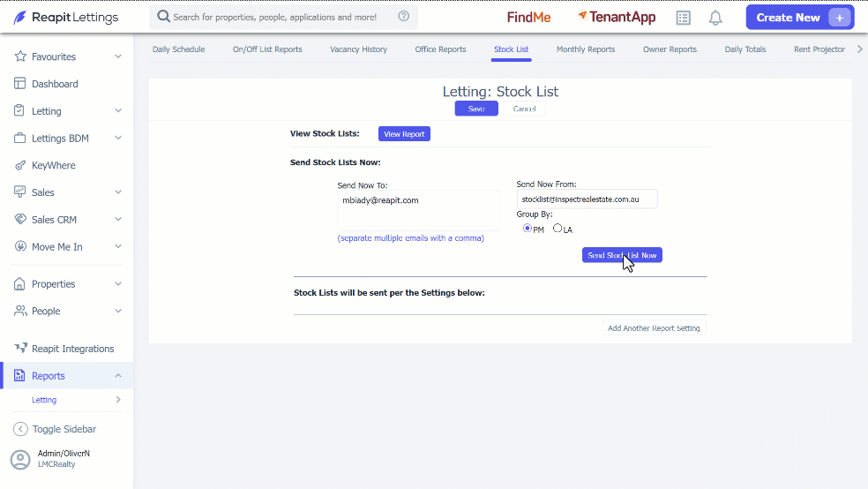The image size is (868, 489).
Task: Select the PM group by option
Action: (x=527, y=228)
